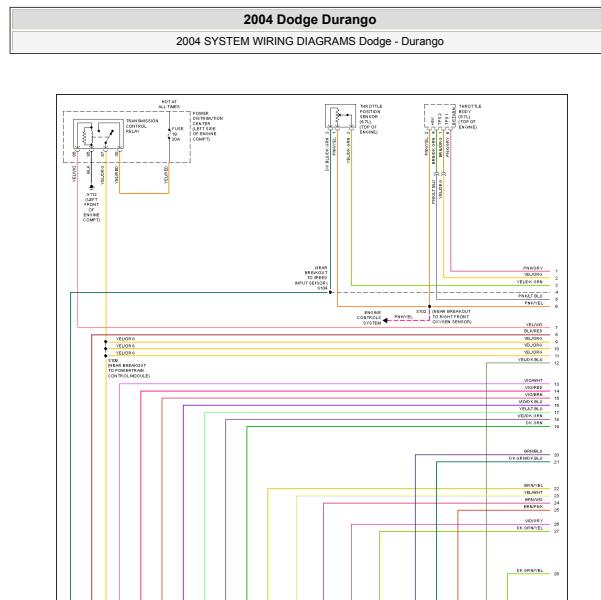The height and width of the screenshot is (600, 601).
Task: Click the PNK/LT BLU label at terminal 5
Action: pyautogui.click(x=530, y=296)
